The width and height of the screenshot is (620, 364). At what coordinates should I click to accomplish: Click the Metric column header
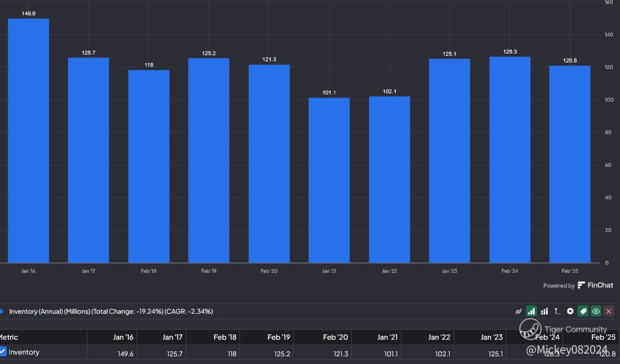click(9, 337)
